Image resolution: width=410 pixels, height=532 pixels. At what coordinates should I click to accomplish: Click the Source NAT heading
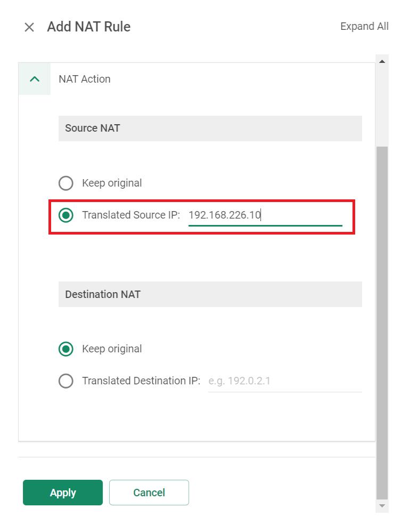pos(93,128)
